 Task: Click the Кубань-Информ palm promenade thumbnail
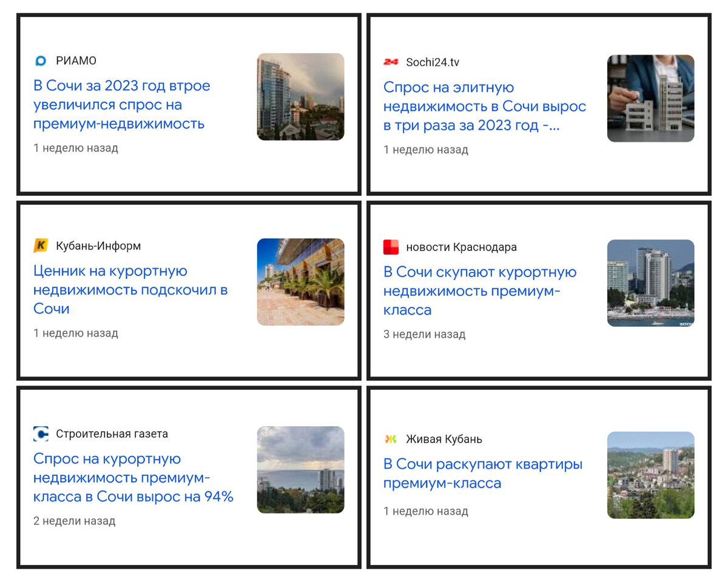point(300,282)
